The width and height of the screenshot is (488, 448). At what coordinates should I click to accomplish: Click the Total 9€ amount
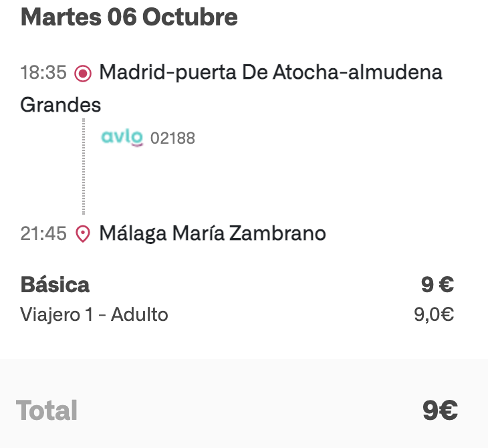(x=439, y=410)
